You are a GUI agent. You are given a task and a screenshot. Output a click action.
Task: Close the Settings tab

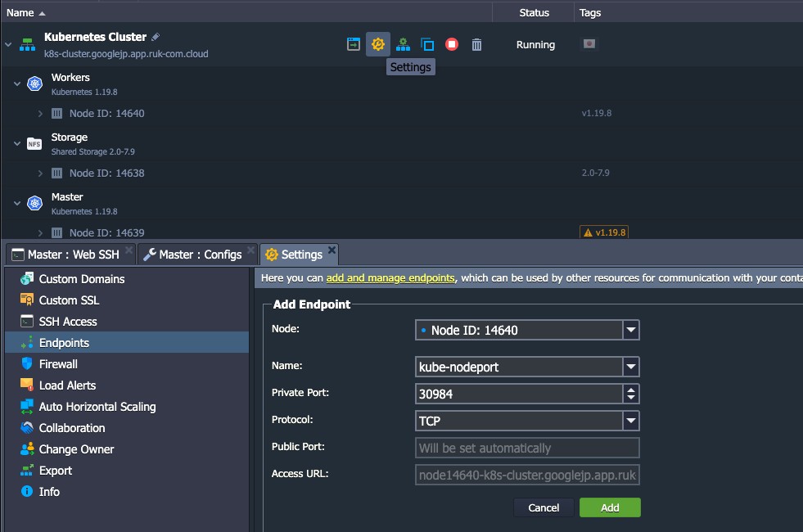pos(332,250)
